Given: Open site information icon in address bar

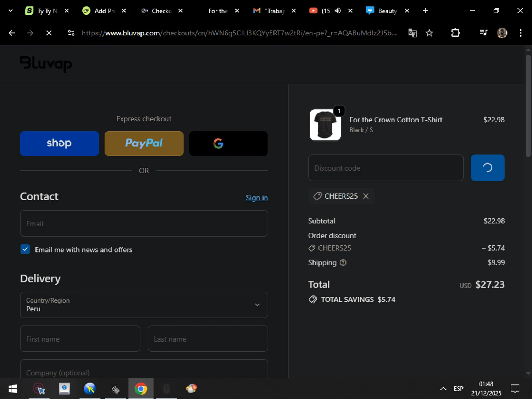Looking at the screenshot, I should [x=71, y=33].
